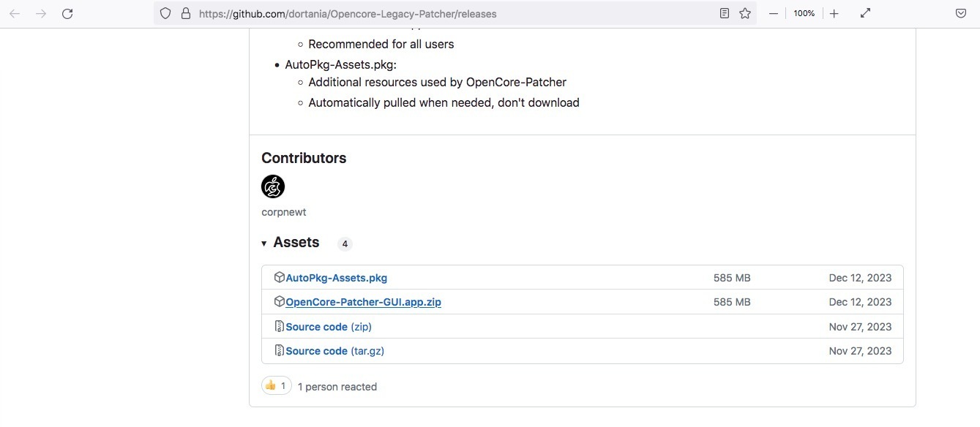Click the 585 MB size of AutoPkg-Assets.pkg
Image resolution: width=980 pixels, height=427 pixels.
point(732,278)
